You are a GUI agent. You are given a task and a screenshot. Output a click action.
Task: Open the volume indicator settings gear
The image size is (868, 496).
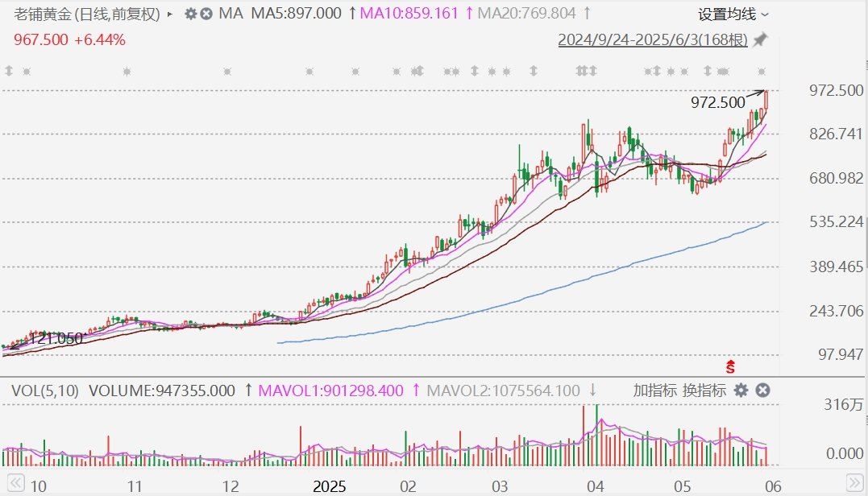pos(741,391)
